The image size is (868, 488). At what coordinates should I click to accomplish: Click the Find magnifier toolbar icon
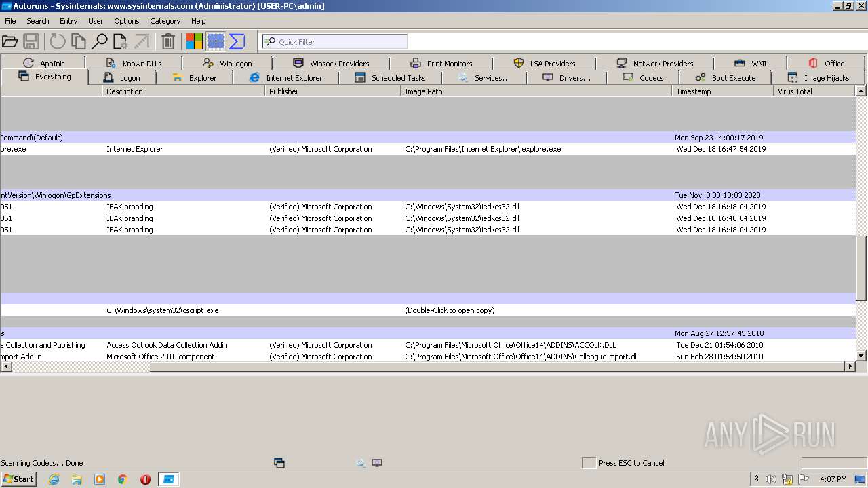(x=100, y=42)
